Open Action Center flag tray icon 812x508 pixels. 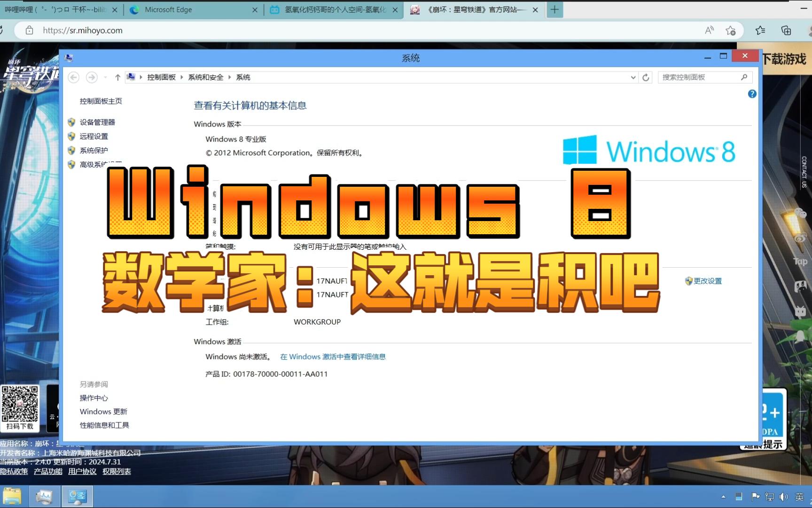755,497
